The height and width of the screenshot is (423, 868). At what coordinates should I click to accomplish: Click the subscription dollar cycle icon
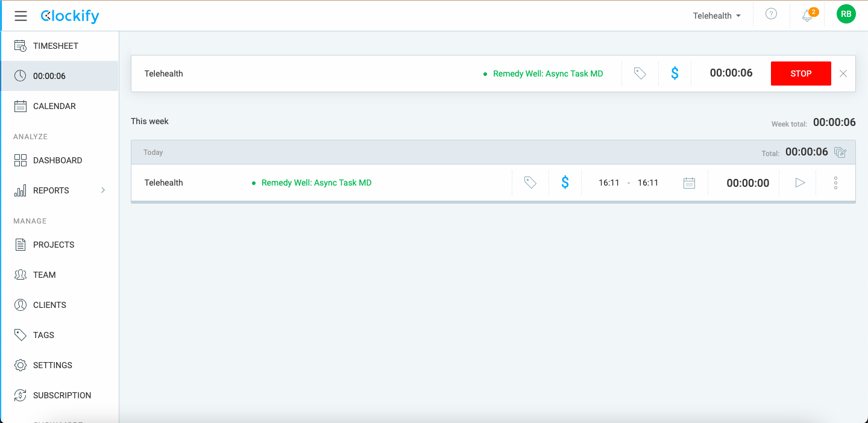point(20,395)
